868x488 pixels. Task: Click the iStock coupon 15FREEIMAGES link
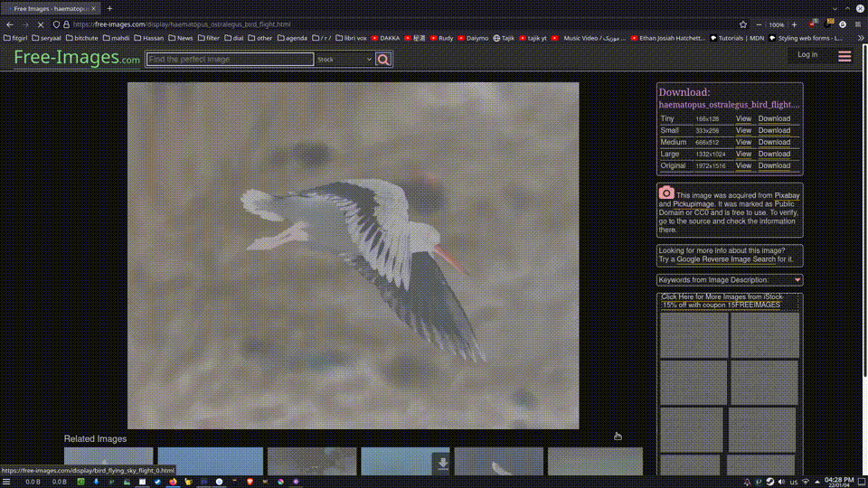[x=722, y=301]
